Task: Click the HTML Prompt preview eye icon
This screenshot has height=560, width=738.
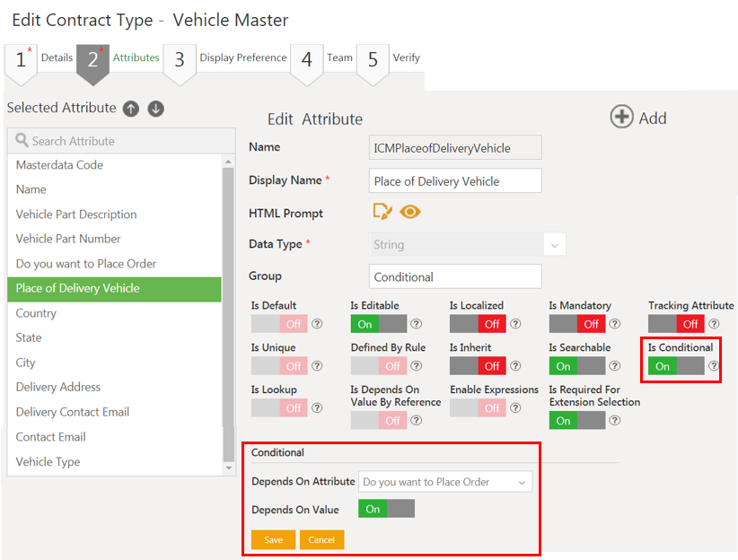Action: (x=410, y=212)
